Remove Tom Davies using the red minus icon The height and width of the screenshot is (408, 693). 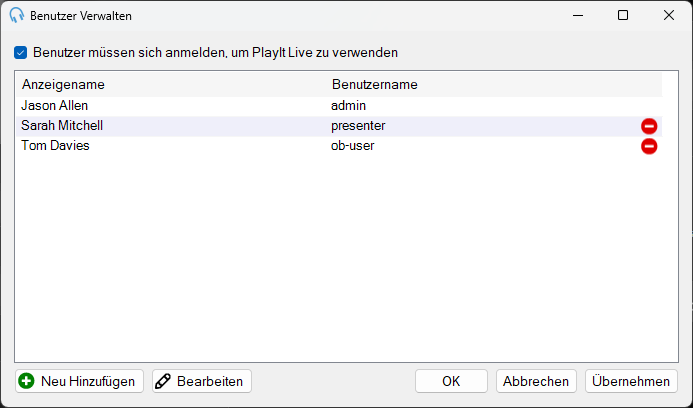(x=649, y=146)
